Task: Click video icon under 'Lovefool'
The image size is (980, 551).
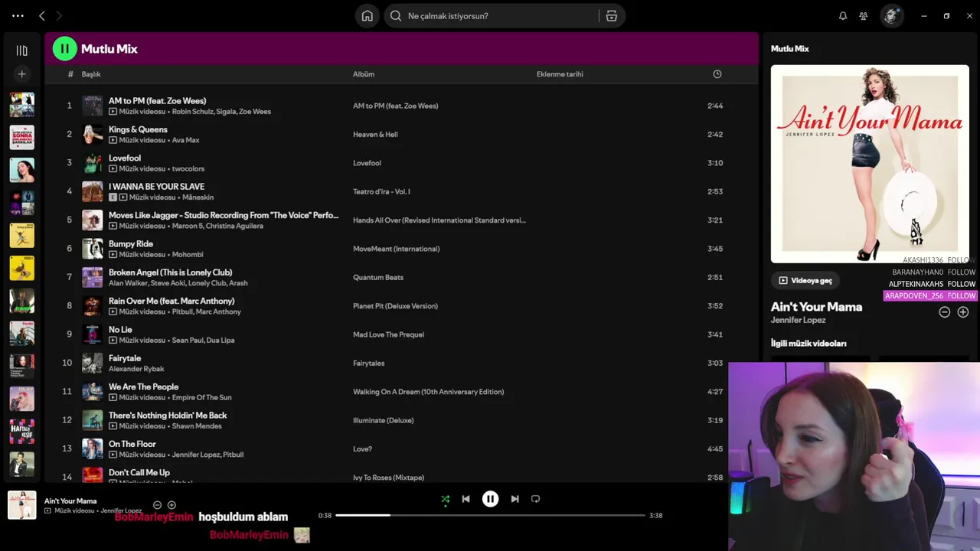Action: click(113, 169)
